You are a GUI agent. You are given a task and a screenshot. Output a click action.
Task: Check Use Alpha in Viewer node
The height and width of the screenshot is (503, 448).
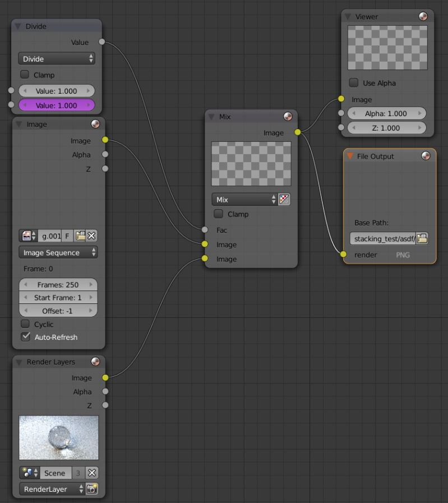click(x=354, y=82)
